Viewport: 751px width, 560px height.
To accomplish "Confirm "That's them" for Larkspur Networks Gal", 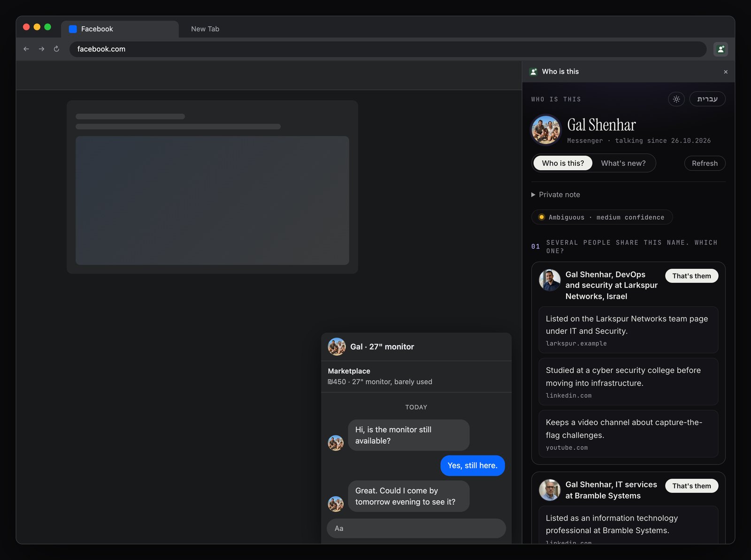I will pyautogui.click(x=691, y=276).
